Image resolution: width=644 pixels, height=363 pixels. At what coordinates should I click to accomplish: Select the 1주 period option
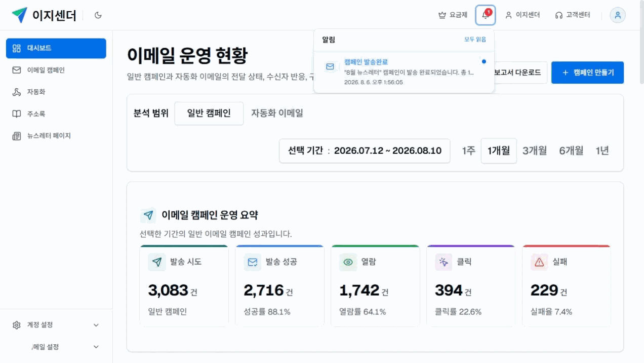point(468,151)
